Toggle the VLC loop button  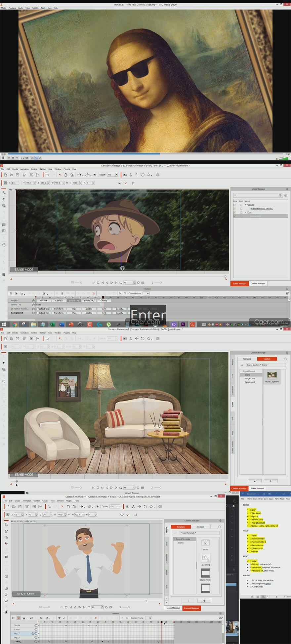pyautogui.click(x=37, y=158)
